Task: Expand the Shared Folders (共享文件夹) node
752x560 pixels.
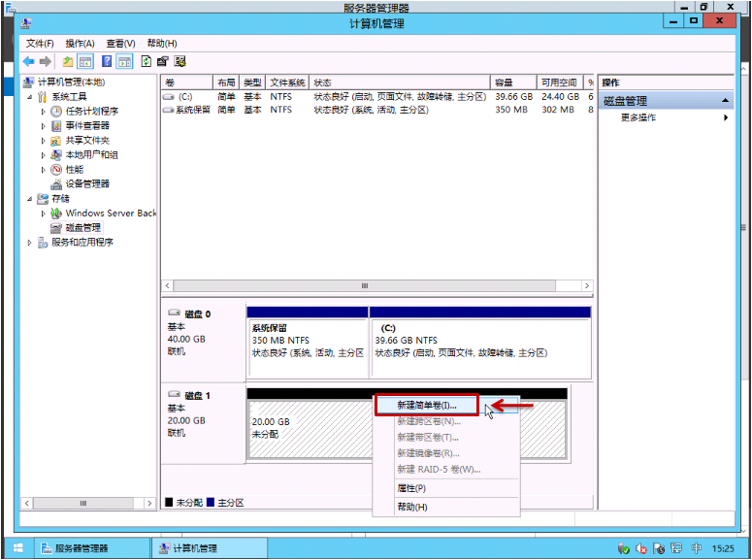Action: tap(43, 141)
